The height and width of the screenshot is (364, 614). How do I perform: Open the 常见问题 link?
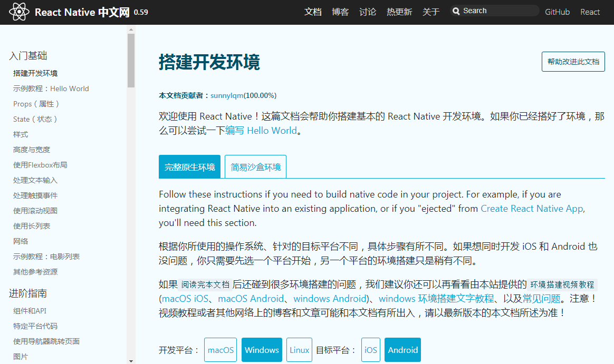click(542, 299)
